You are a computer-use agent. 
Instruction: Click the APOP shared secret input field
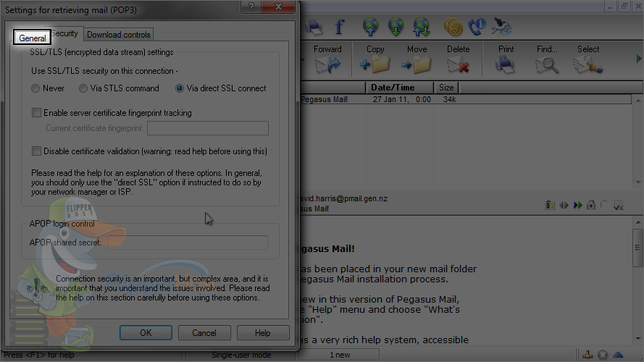(x=188, y=242)
